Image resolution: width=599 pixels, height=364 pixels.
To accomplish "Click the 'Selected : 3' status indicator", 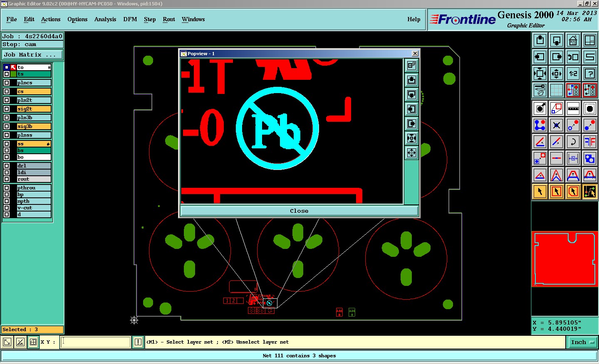I will [32, 330].
